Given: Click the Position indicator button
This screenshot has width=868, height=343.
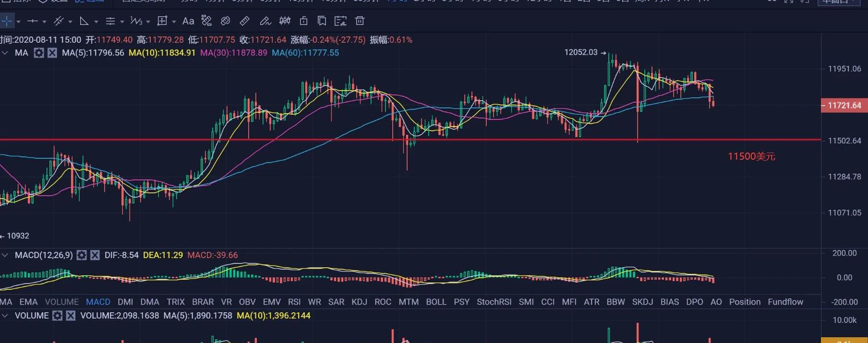Looking at the screenshot, I should (745, 302).
